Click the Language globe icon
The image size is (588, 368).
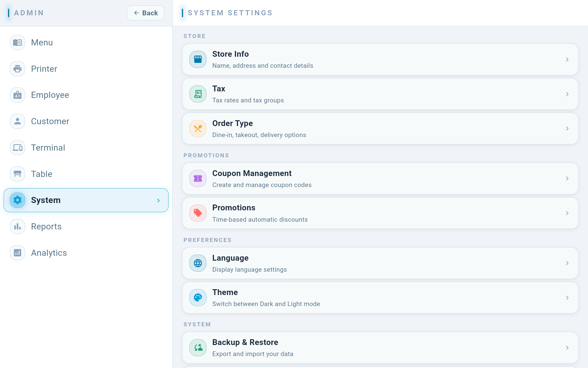[x=198, y=263]
